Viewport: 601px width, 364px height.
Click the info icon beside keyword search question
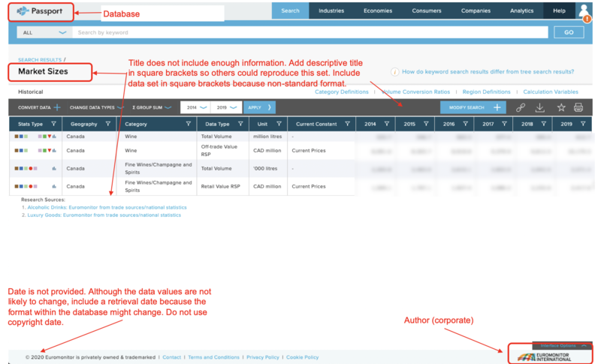(395, 71)
